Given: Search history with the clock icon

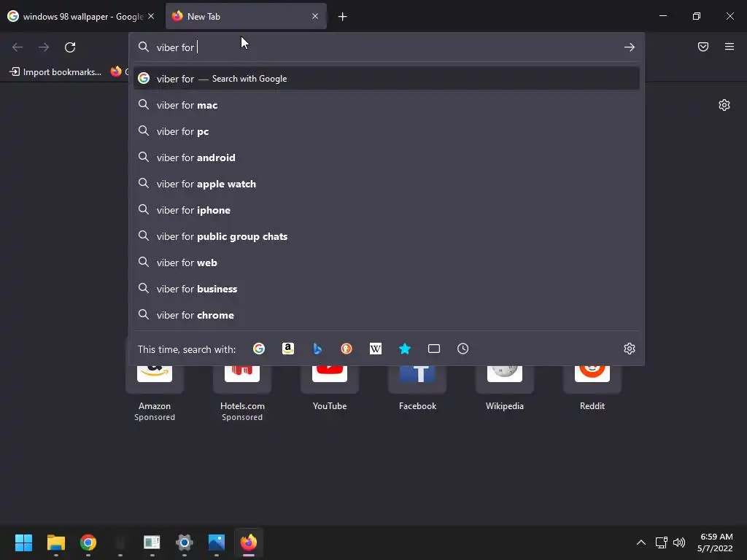Looking at the screenshot, I should coord(463,349).
